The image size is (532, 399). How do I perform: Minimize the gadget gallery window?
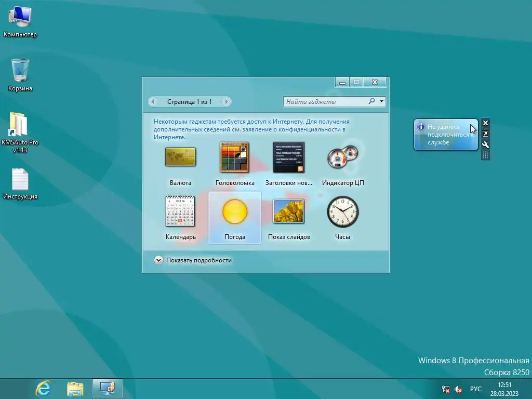click(342, 82)
